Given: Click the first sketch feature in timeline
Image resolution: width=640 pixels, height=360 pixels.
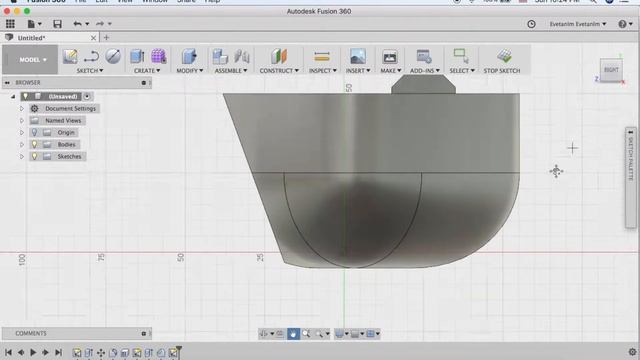Looking at the screenshot, I should click(x=76, y=352).
